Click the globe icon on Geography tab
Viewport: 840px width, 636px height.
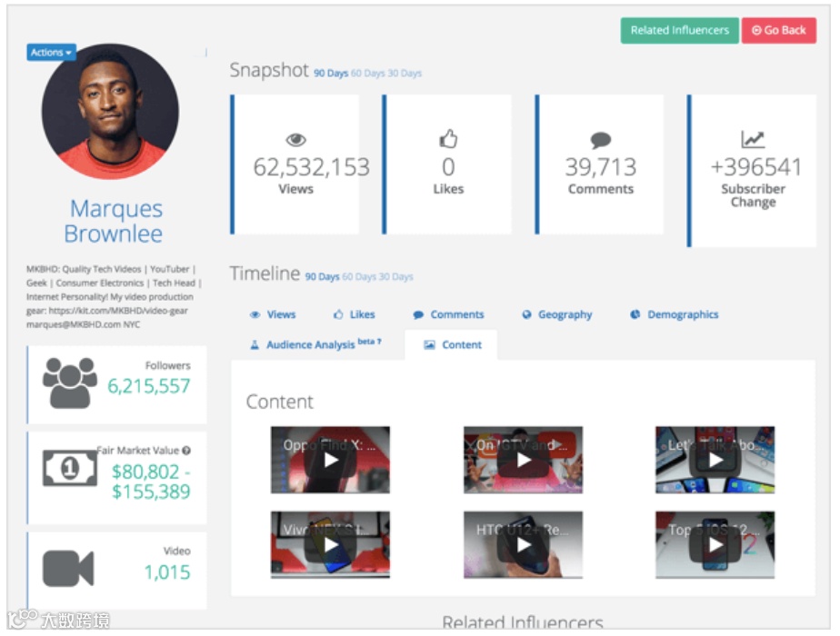click(x=526, y=314)
